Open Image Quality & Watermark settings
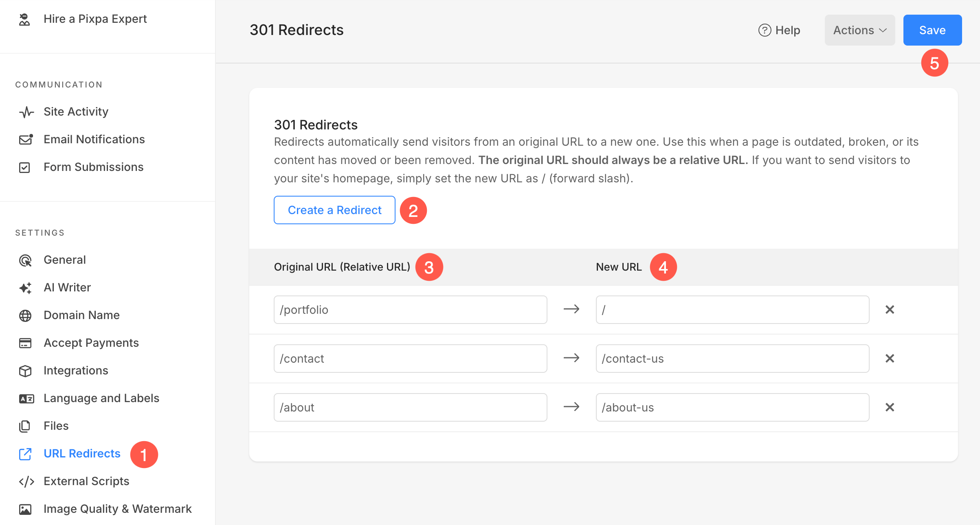 pos(117,509)
